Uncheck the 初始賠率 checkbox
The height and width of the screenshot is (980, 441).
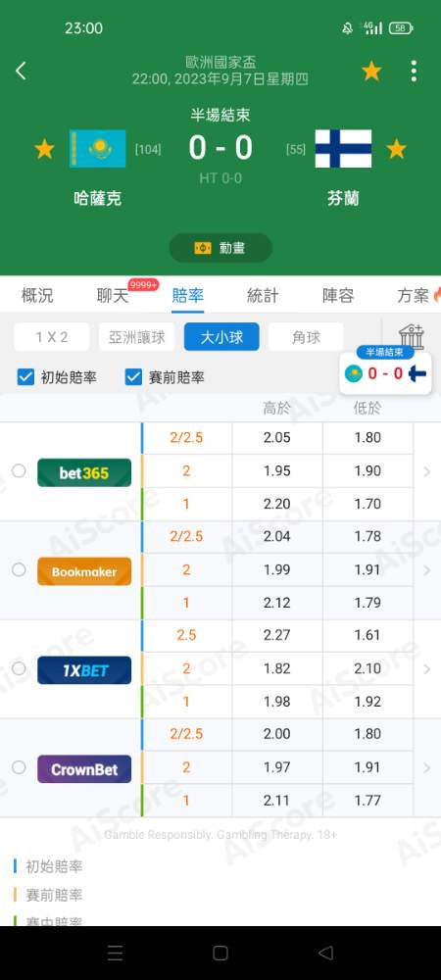point(25,377)
